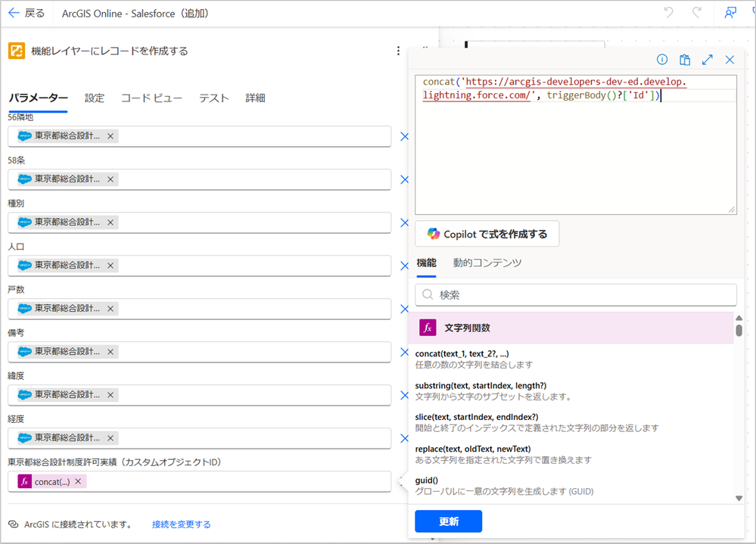
Task: Clear the 人口 field with blue X
Action: [403, 266]
